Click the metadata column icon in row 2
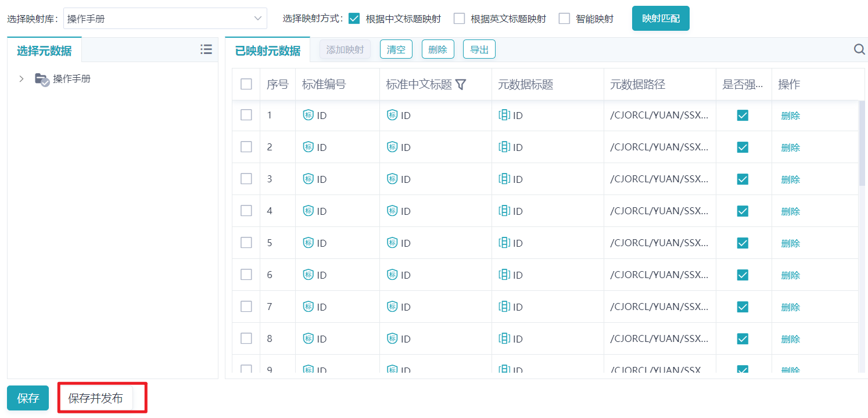868x418 pixels. pyautogui.click(x=504, y=147)
